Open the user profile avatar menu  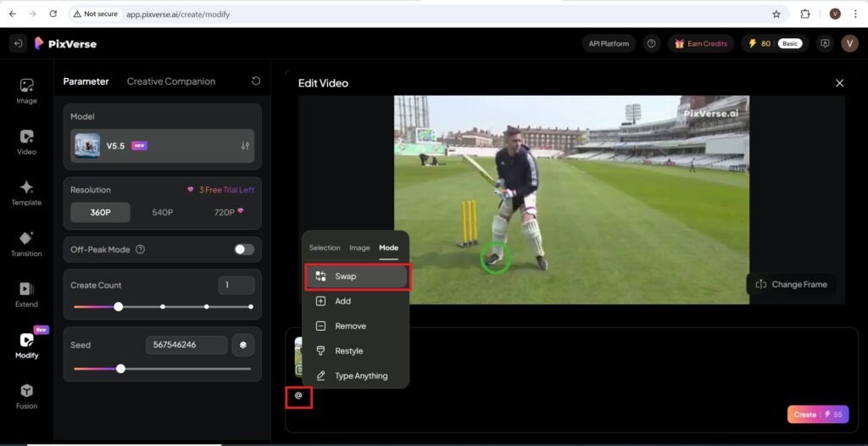pyautogui.click(x=849, y=43)
